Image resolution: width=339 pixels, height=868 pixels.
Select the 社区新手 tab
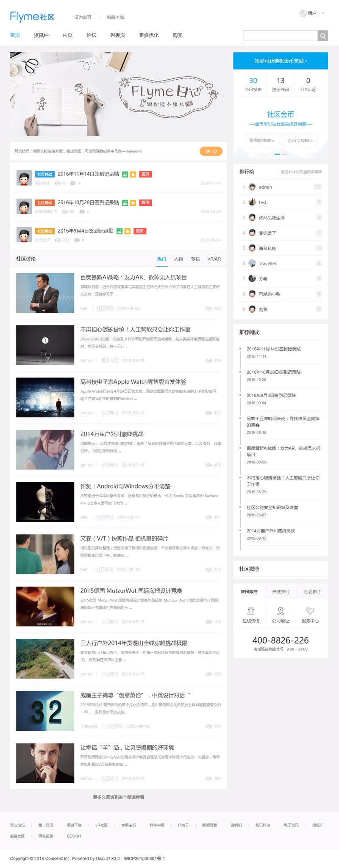(x=312, y=591)
